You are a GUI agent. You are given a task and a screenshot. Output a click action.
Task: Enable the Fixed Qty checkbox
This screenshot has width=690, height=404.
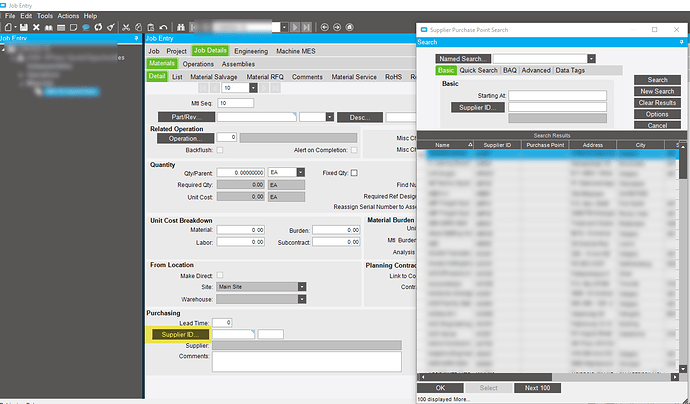[x=354, y=173]
